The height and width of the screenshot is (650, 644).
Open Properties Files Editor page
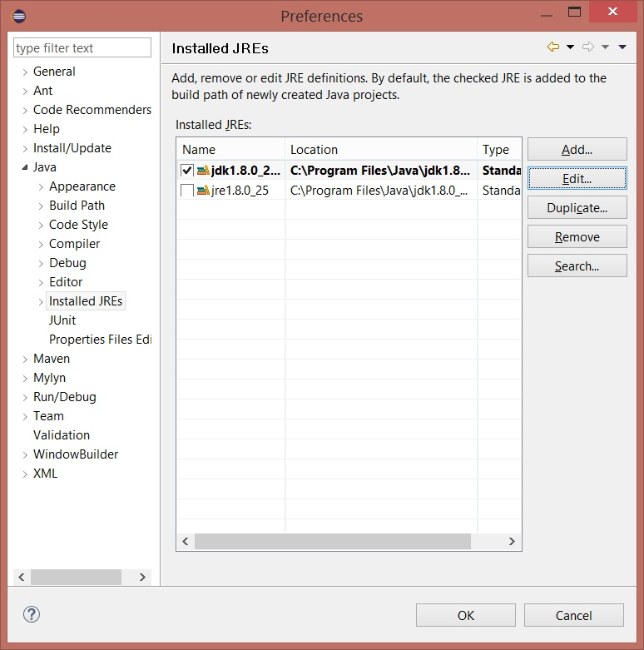(101, 339)
